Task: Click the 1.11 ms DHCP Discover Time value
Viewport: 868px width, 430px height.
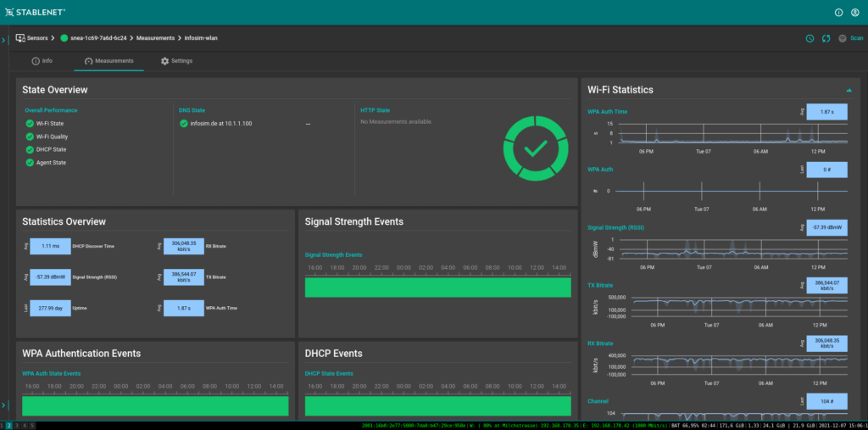Action: [x=50, y=246]
